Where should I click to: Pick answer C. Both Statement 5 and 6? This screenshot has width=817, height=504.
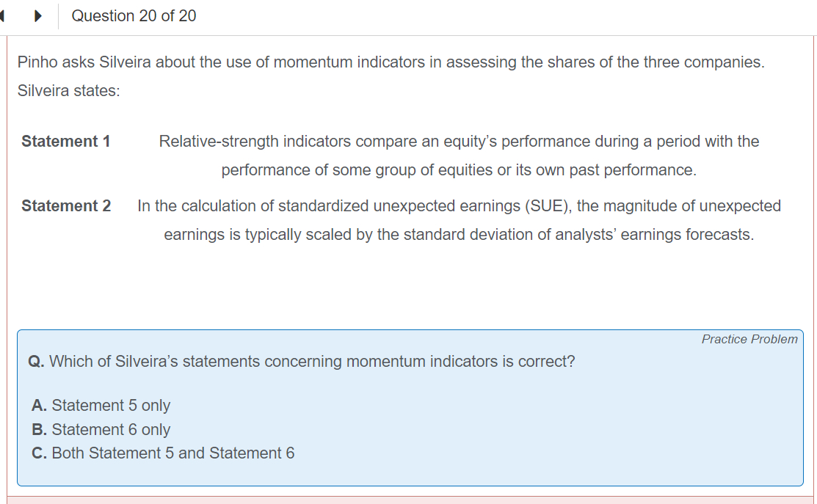163,453
